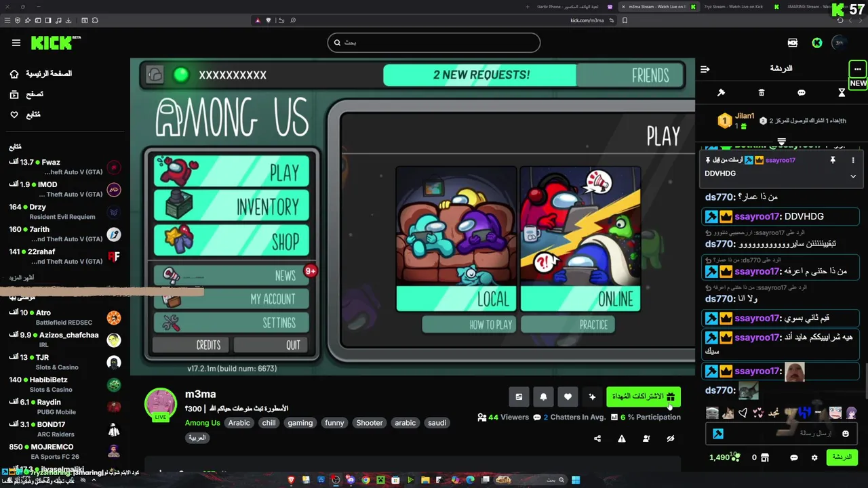
Task: Click the share icon under stream
Action: click(597, 439)
